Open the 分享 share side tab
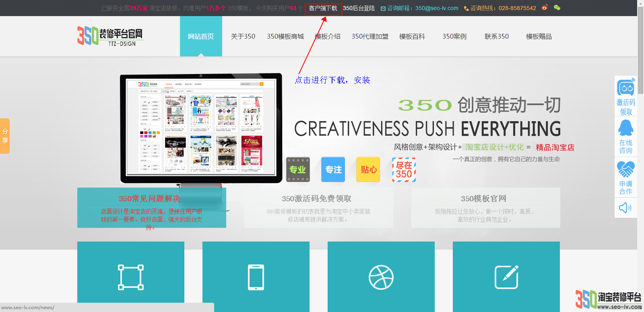 click(5, 136)
